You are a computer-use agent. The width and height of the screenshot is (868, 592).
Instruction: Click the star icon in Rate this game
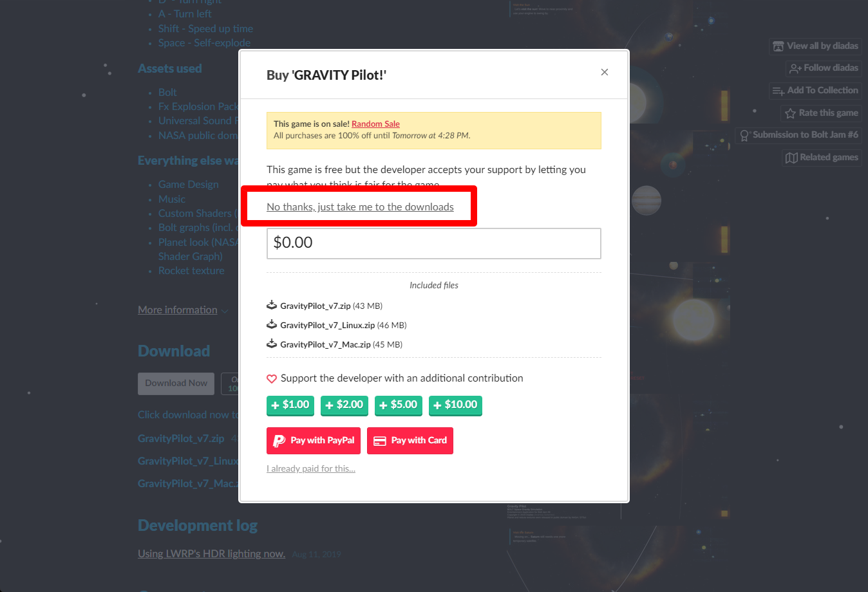point(790,113)
